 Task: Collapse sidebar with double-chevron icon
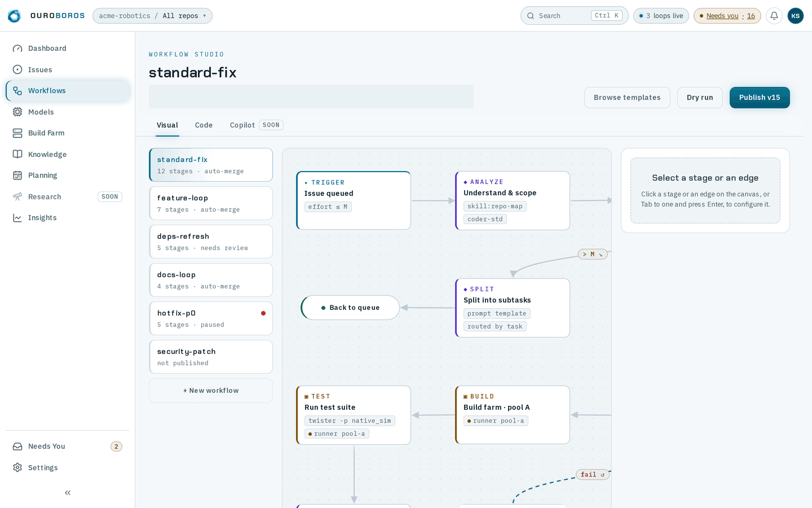tap(68, 493)
